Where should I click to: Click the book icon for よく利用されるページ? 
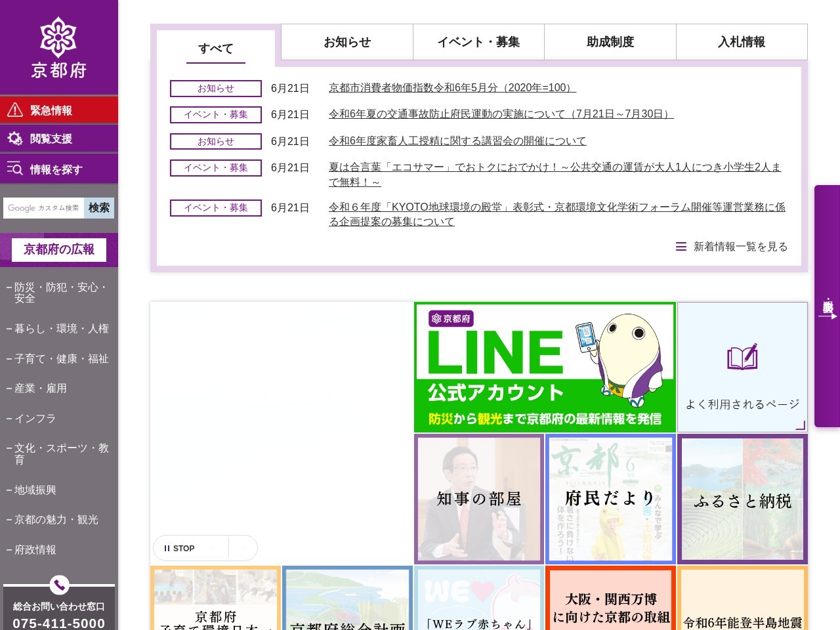click(x=742, y=358)
